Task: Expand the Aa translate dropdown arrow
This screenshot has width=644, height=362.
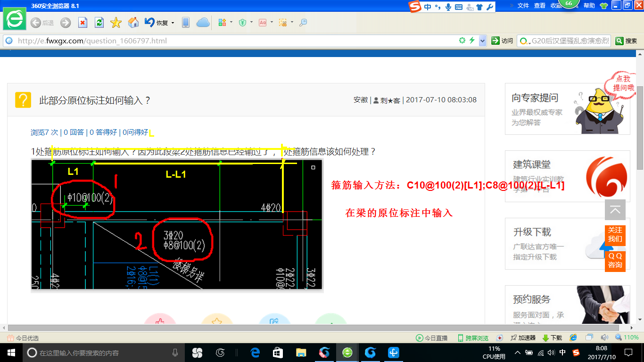Action: [272, 22]
